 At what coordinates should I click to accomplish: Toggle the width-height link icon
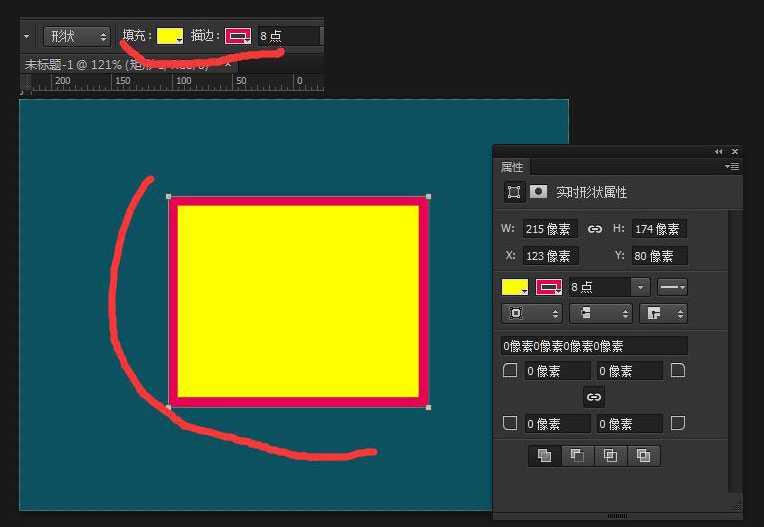coord(594,229)
